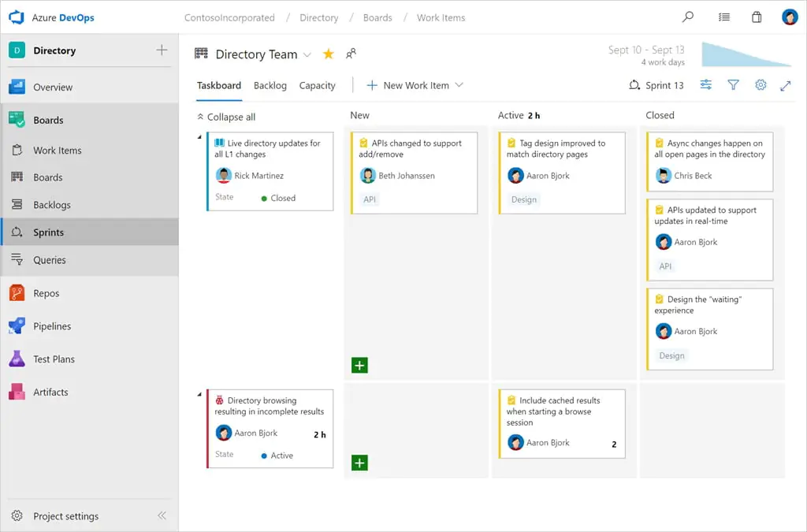This screenshot has height=532, width=807.
Task: Open the New Work Item dropdown chevron
Action: pos(461,84)
